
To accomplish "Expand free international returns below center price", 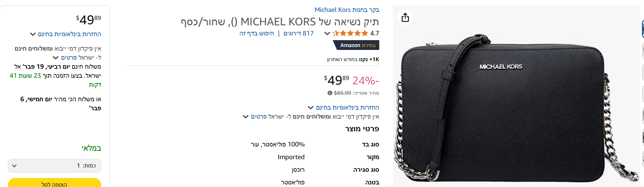I will point(347,107).
